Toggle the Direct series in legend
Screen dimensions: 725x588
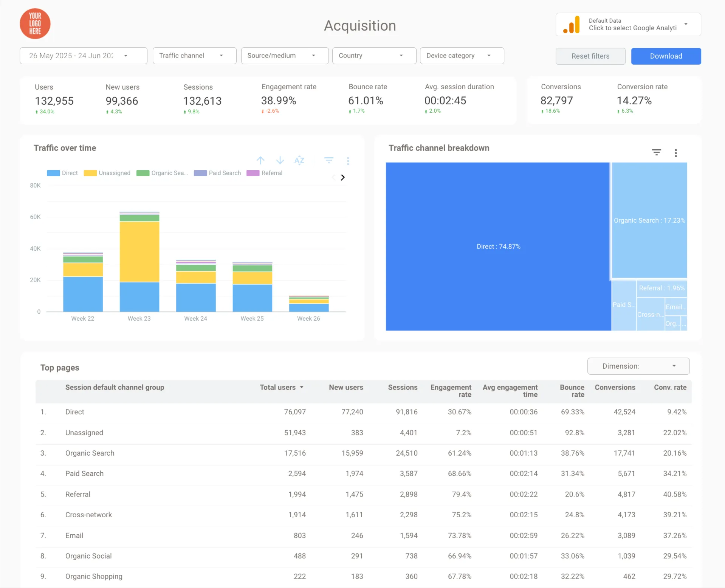click(62, 173)
